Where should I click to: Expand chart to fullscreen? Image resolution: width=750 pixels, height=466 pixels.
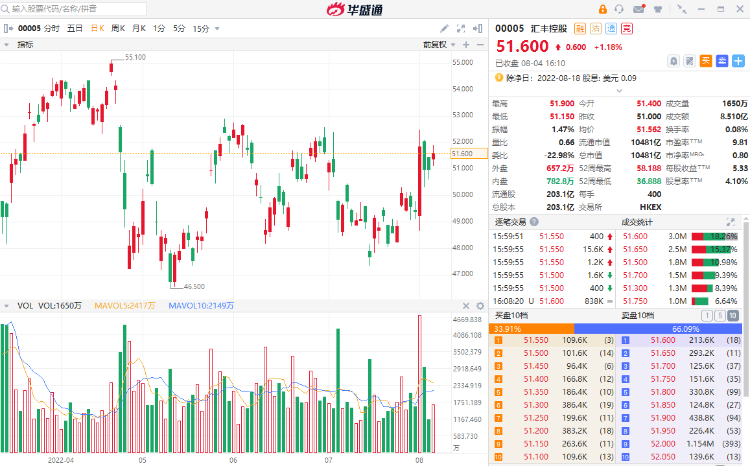(x=461, y=29)
